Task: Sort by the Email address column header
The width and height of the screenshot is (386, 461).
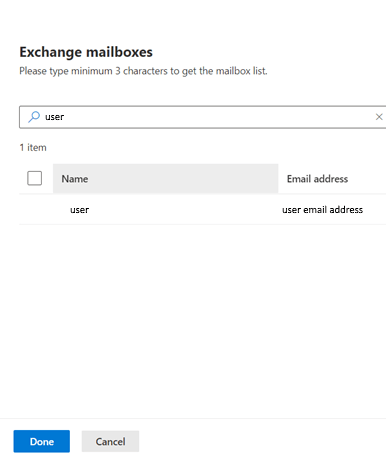Action: pyautogui.click(x=317, y=179)
